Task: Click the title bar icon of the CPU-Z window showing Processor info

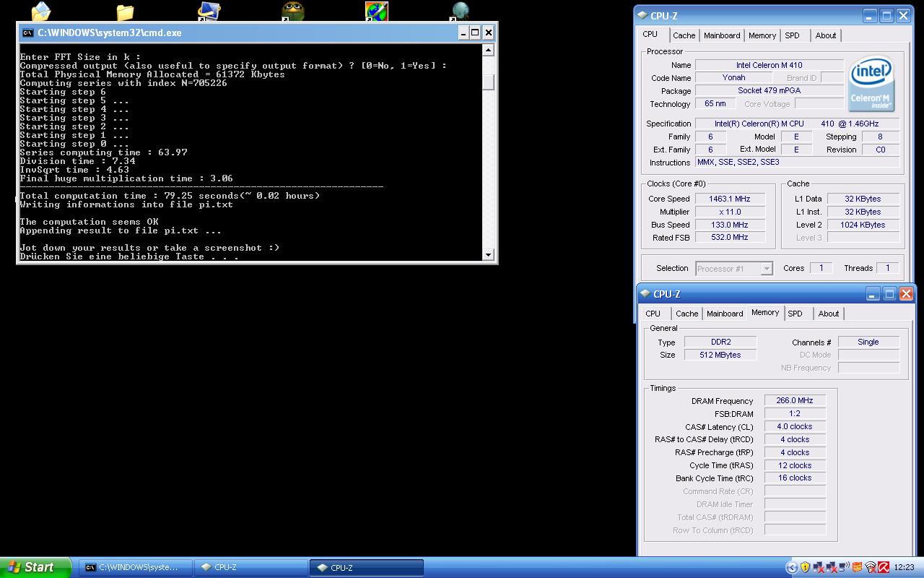Action: tap(642, 16)
